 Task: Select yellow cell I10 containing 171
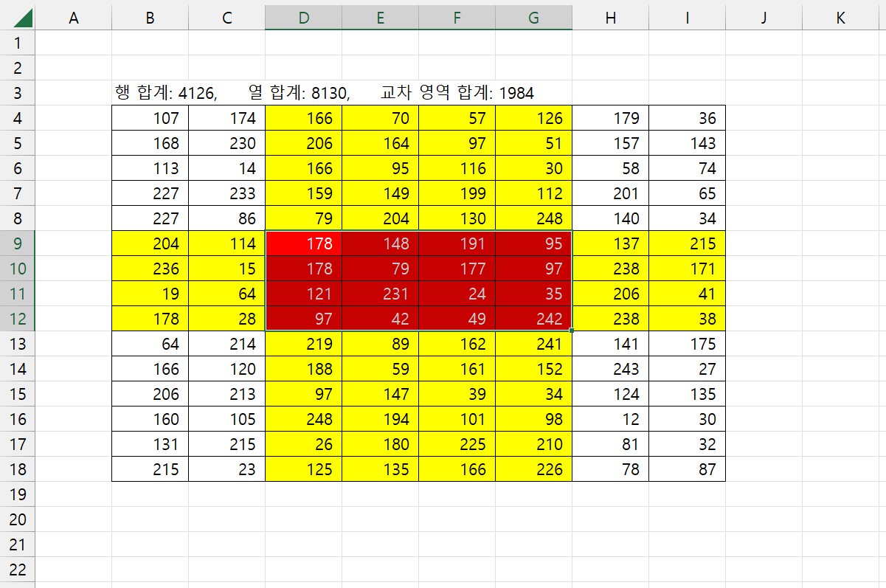point(687,269)
